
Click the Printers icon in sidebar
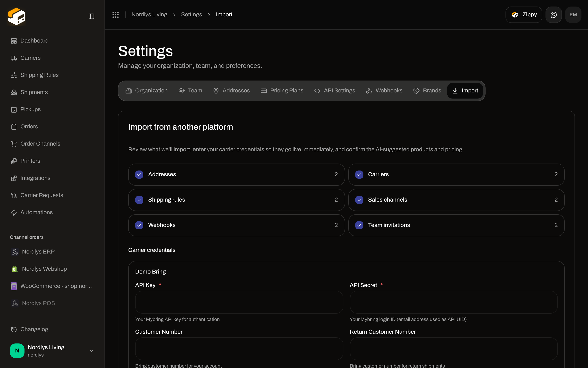pyautogui.click(x=14, y=161)
